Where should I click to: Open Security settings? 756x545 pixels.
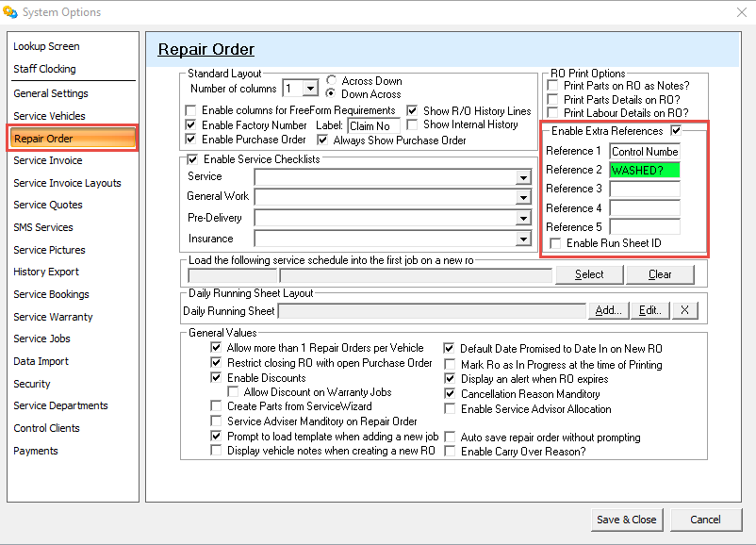pyautogui.click(x=32, y=385)
